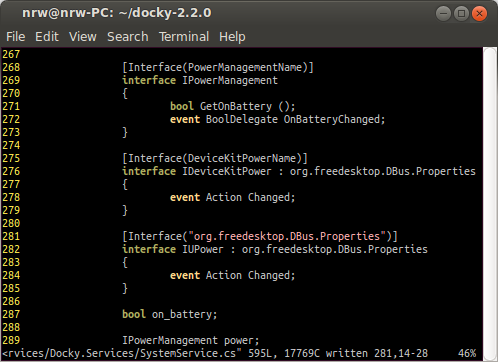This screenshot has width=498, height=362.
Task: Click the opening brace on line 283
Action: tap(125, 262)
